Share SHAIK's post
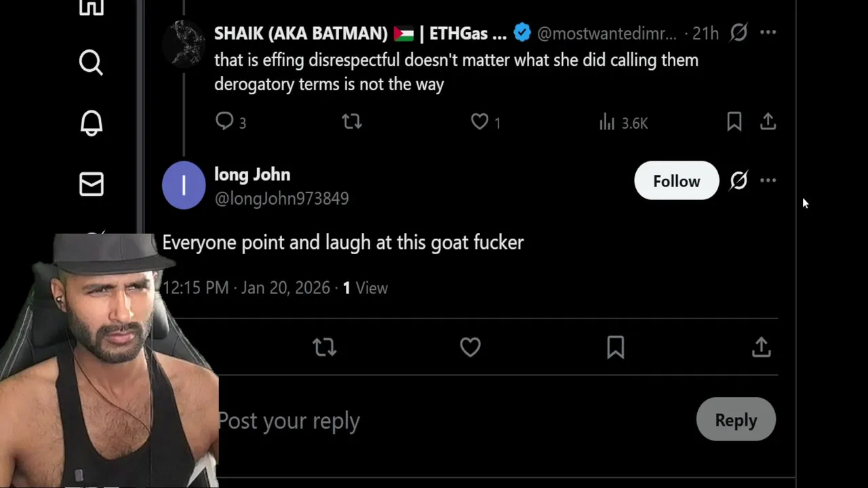The height and width of the screenshot is (488, 868). (x=768, y=122)
